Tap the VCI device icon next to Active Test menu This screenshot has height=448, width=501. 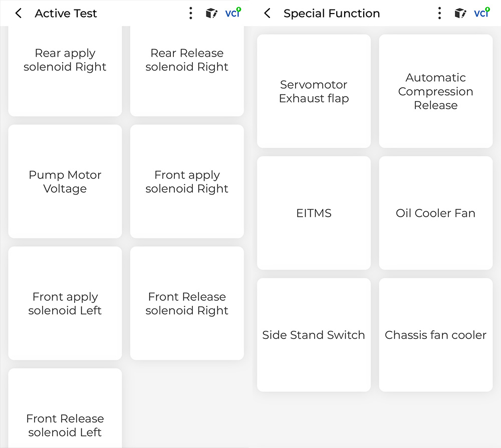[x=211, y=14]
